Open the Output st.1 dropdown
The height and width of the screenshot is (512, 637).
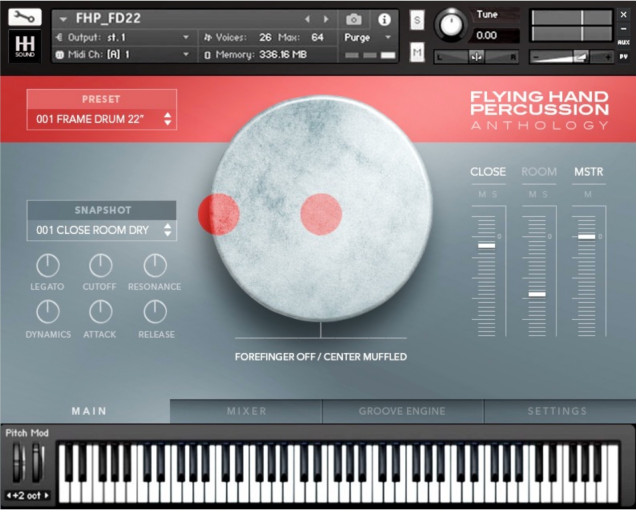pyautogui.click(x=122, y=37)
